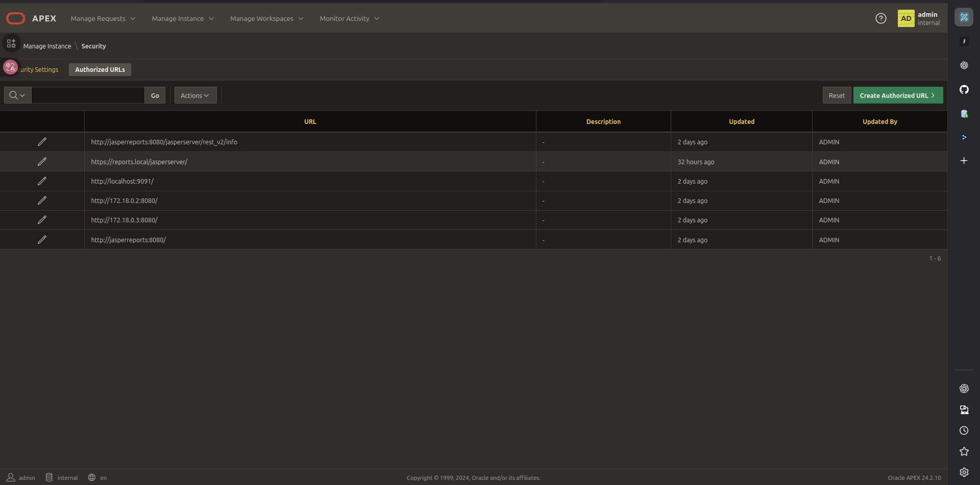The image size is (980, 485).
Task: Open sidebar settings gear icon
Action: pos(964,472)
